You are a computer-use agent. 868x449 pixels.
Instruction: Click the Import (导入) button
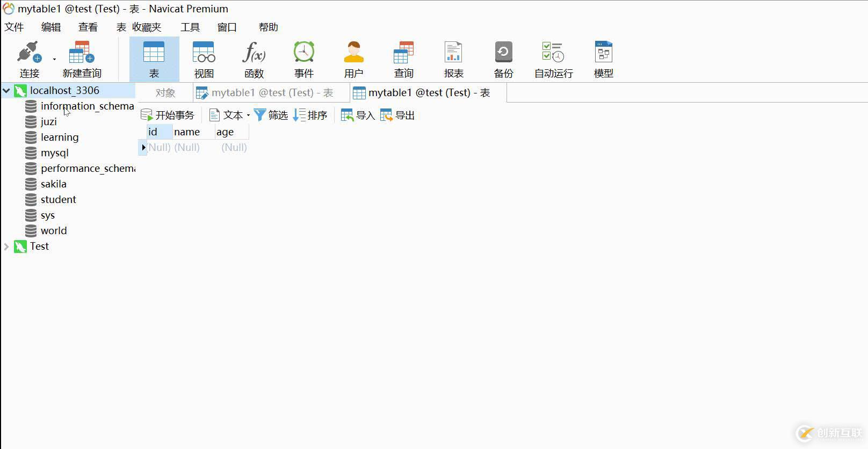(x=358, y=115)
